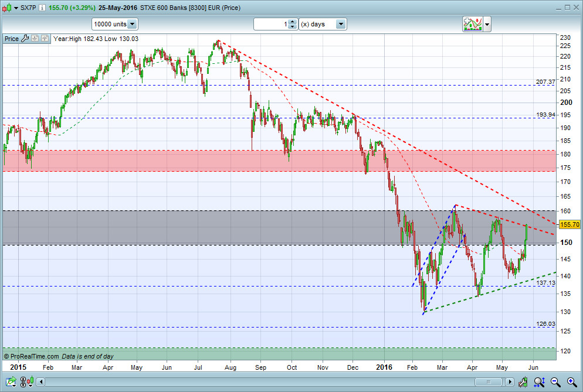583x392 pixels.
Task: Click the scroll left arrow button
Action: point(41,381)
